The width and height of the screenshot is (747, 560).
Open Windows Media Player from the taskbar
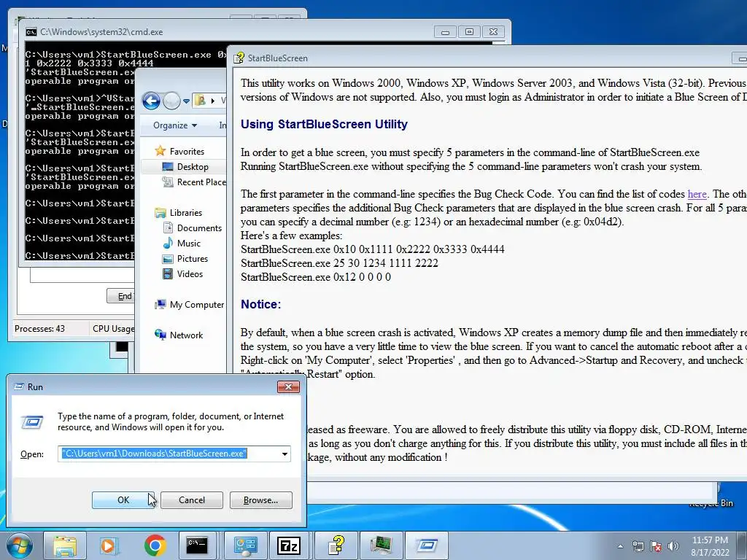point(109,545)
